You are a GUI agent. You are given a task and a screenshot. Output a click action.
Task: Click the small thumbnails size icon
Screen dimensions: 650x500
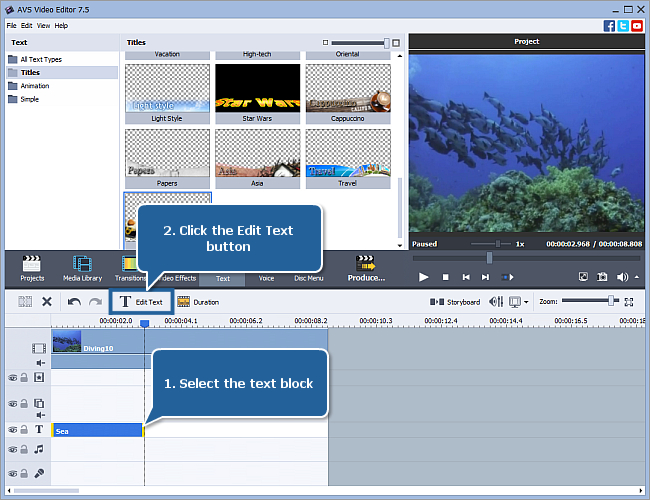pyautogui.click(x=325, y=42)
